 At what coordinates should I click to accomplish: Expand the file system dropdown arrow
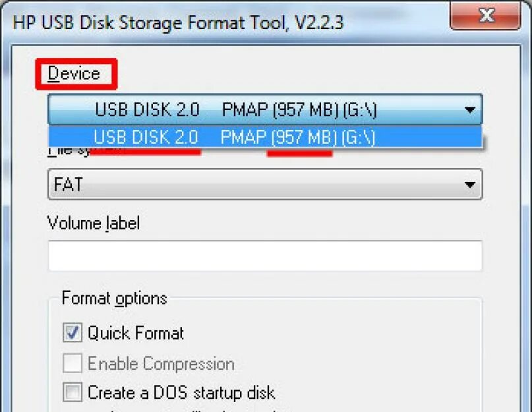coord(469,185)
